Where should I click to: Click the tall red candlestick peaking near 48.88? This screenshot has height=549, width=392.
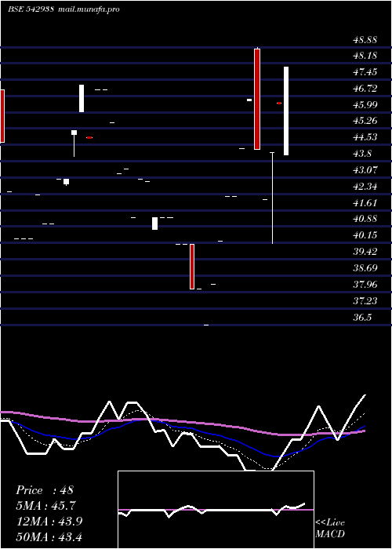257,99
